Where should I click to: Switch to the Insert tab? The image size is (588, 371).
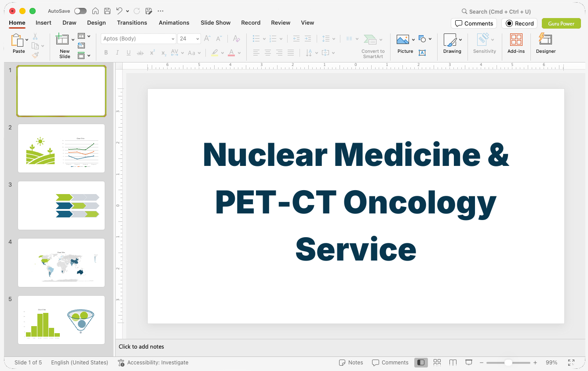44,23
